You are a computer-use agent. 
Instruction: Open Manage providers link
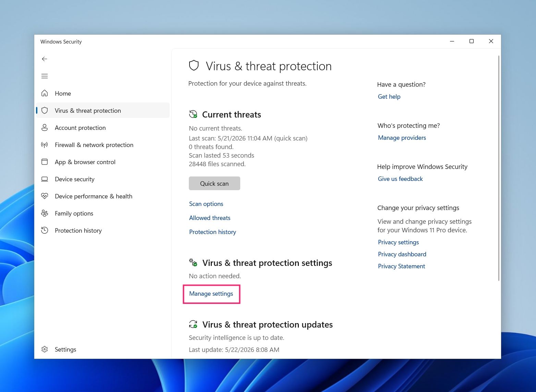(402, 138)
